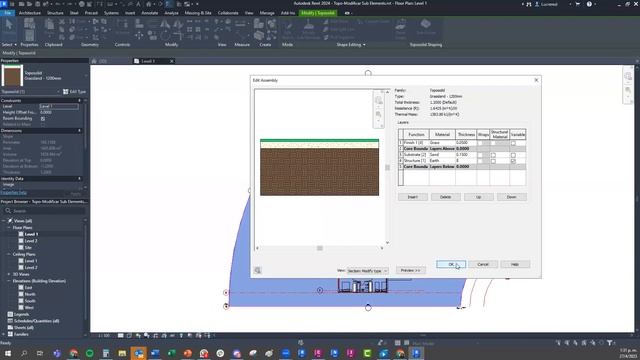Expand the 3D Views tree node

pyautogui.click(x=9, y=274)
